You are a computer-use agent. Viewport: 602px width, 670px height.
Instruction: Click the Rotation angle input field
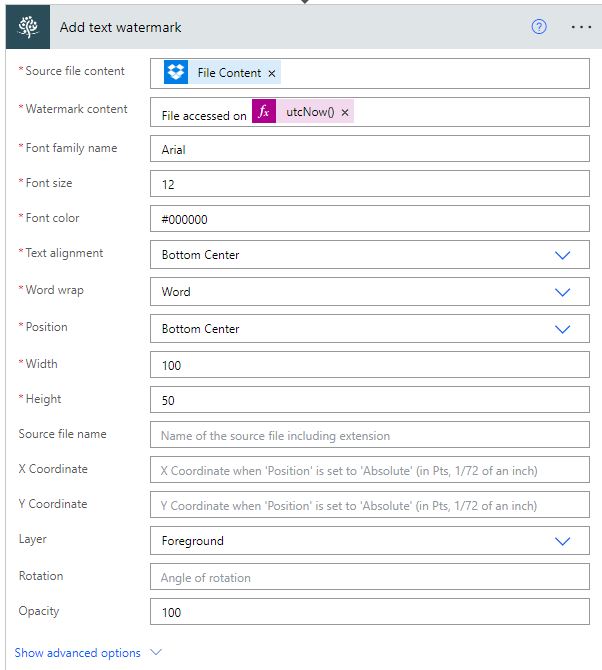pos(369,577)
